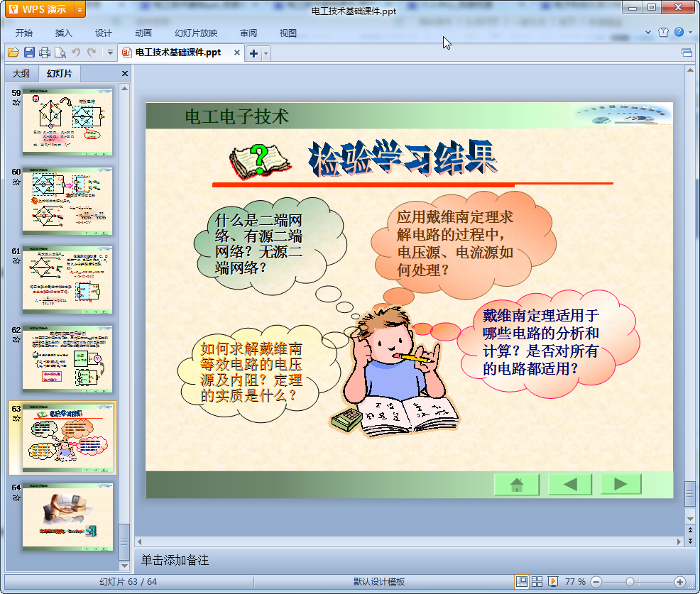The height and width of the screenshot is (594, 700).
Task: Close the slide thumbnail panel
Action: click(125, 74)
